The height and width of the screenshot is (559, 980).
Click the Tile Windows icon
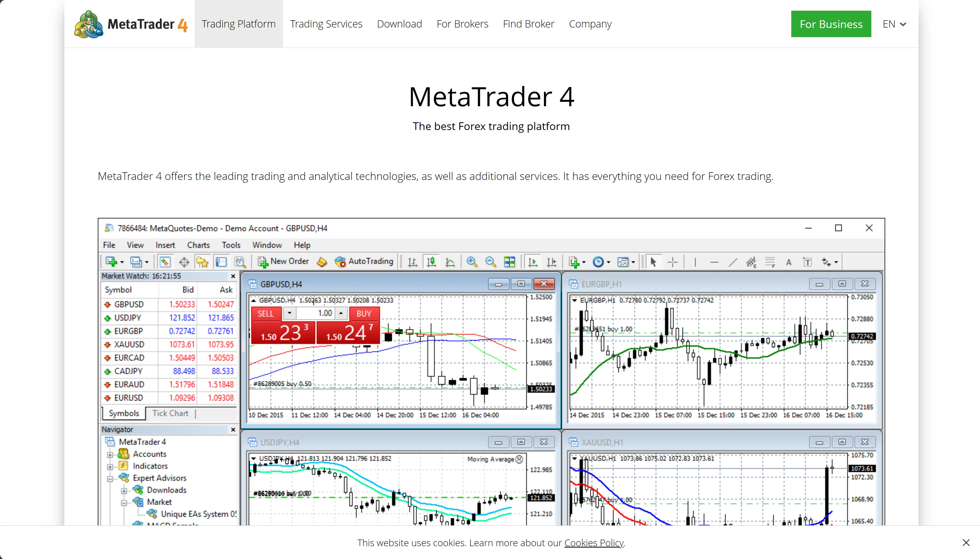[x=509, y=262]
